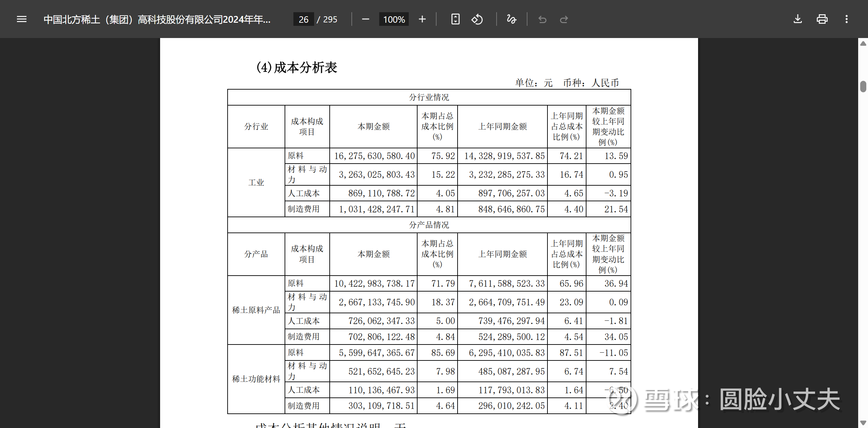This screenshot has height=428, width=868.
Task: Click the value 14,328,919,537.85
Action: tap(504, 156)
